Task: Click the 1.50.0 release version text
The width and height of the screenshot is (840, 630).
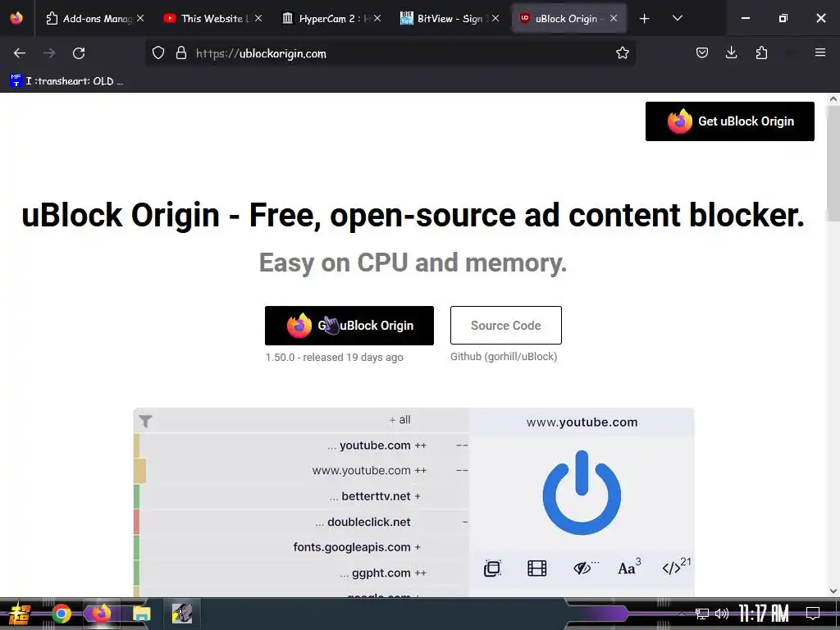Action: [335, 358]
